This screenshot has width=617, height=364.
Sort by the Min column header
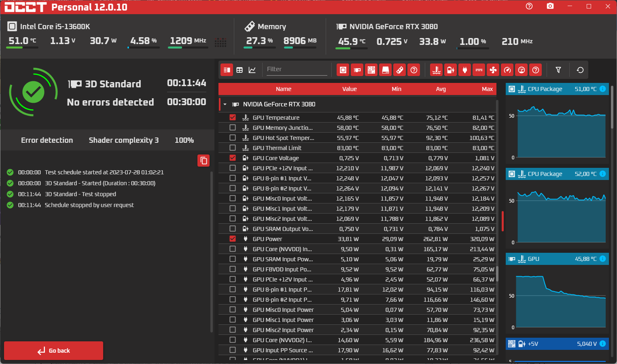tap(396, 89)
